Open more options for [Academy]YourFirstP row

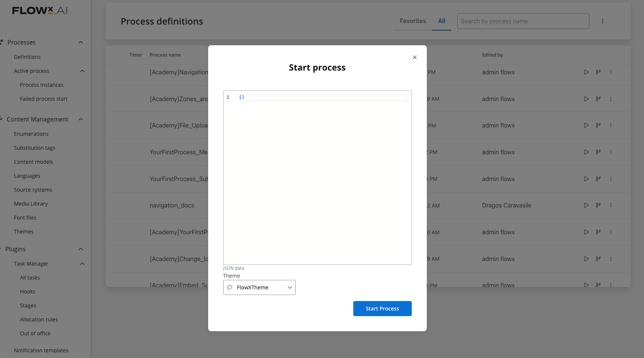pos(611,232)
